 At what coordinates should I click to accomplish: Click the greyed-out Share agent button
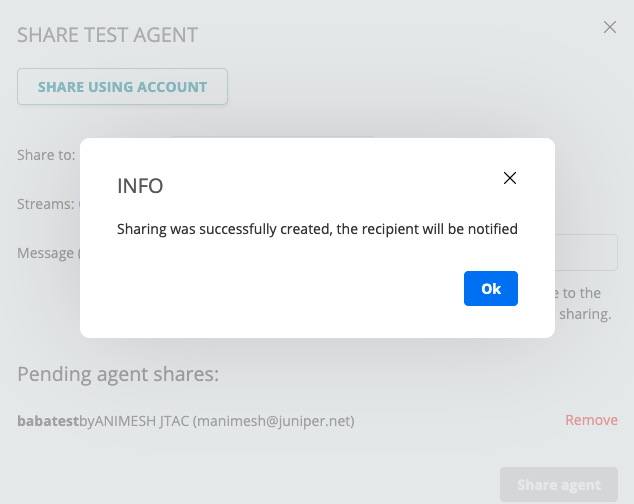[x=559, y=485]
